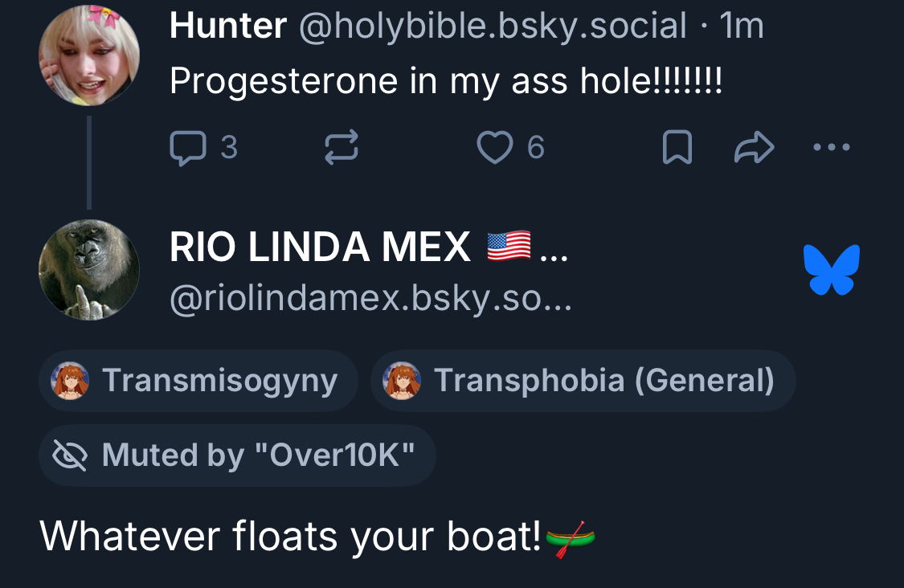Image resolution: width=904 pixels, height=588 pixels.
Task: Click the labeler avatar on the Transmisogyny badge
Action: pyautogui.click(x=70, y=381)
